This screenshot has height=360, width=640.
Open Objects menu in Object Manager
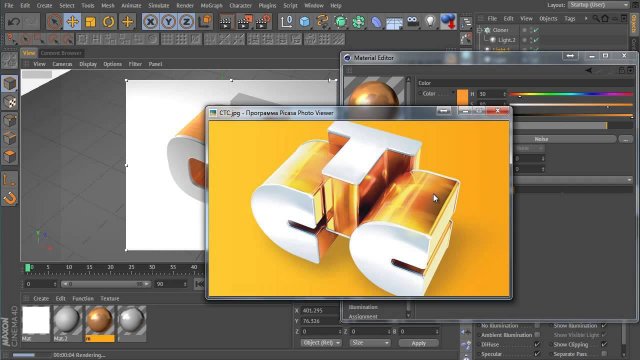[548, 18]
